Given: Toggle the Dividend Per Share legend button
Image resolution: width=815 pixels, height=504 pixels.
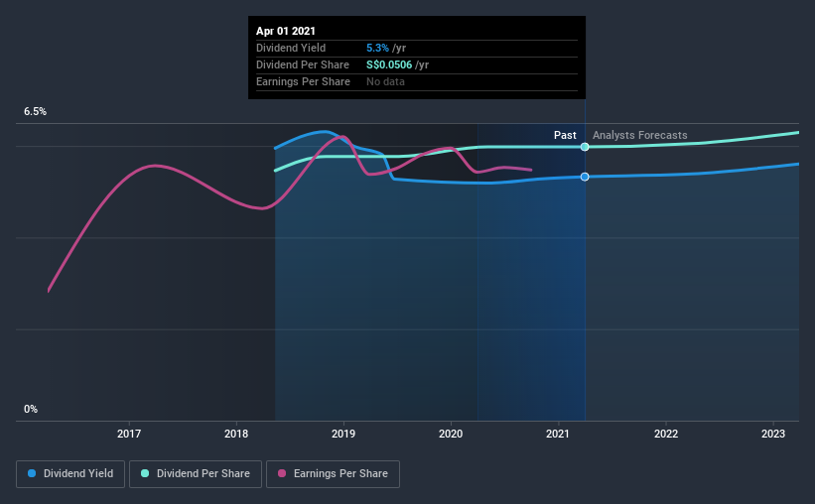Looking at the screenshot, I should [196, 474].
